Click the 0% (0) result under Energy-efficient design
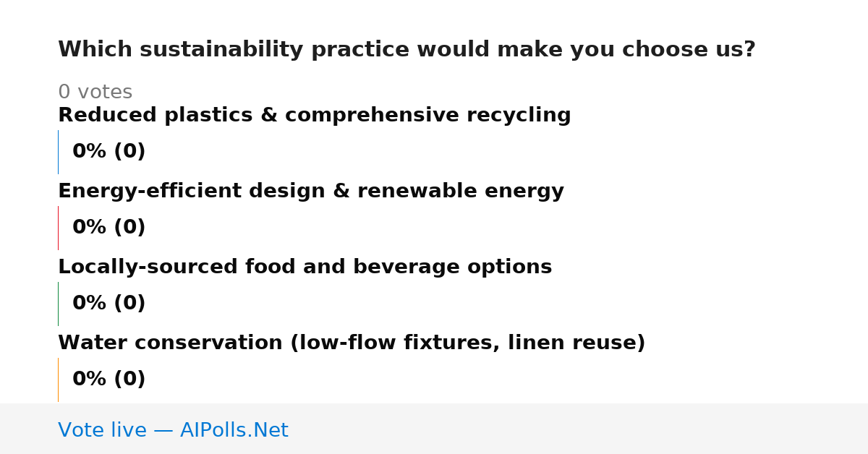The image size is (868, 454). (x=109, y=228)
